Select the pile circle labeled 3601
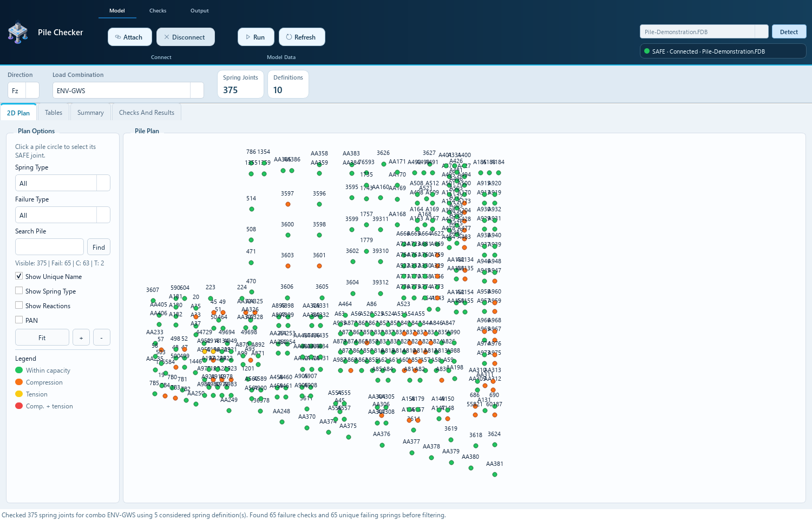 319,266
